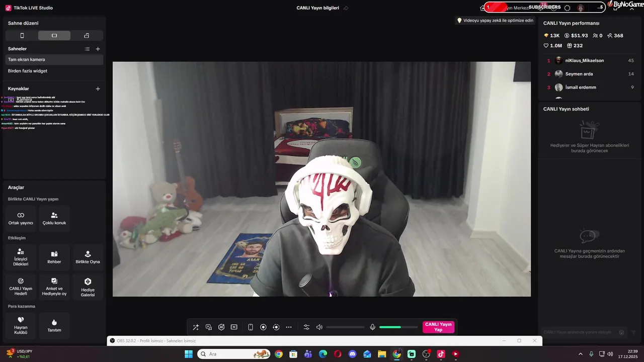644x362 pixels.
Task: Add a new source in Kaynaklar
Action: coord(98,88)
